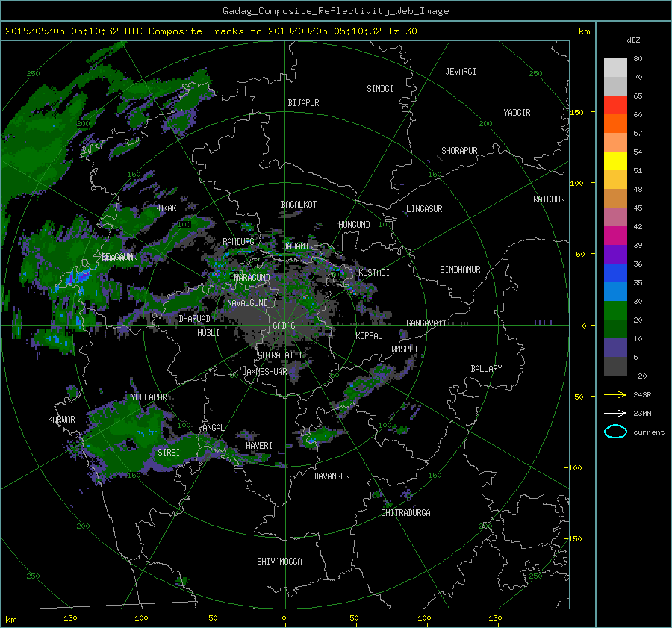Screen dimensions: 672x628
Task: Click the SIRSI city label
Action: 169,453
